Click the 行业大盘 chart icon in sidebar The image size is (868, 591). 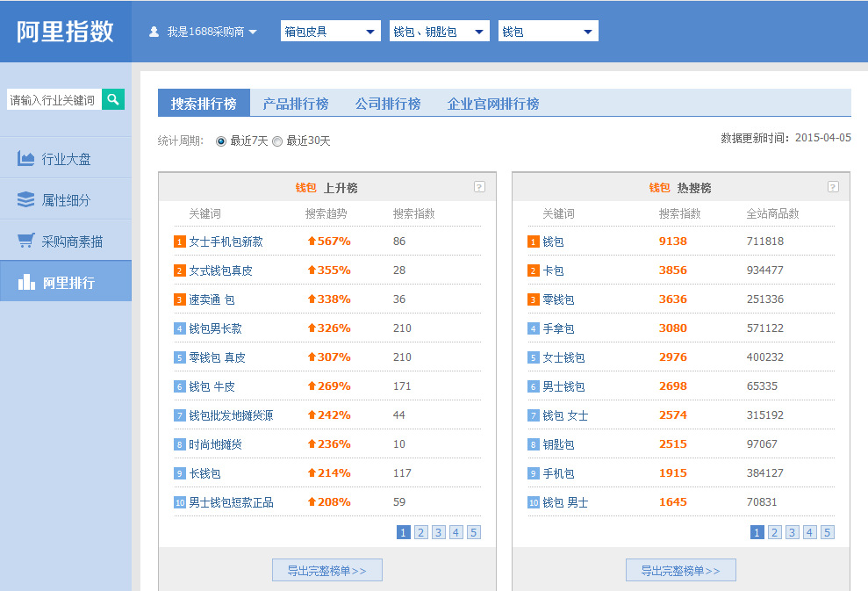25,158
